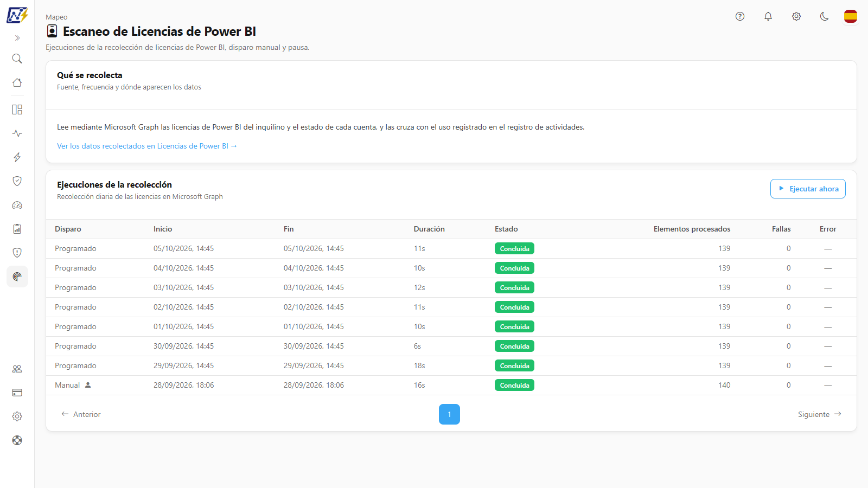Open the Spanish flag language selector
The width and height of the screenshot is (868, 488).
851,16
